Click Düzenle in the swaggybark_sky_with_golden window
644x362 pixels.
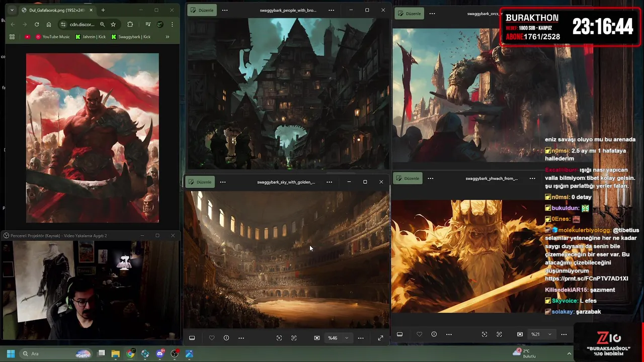click(x=201, y=182)
